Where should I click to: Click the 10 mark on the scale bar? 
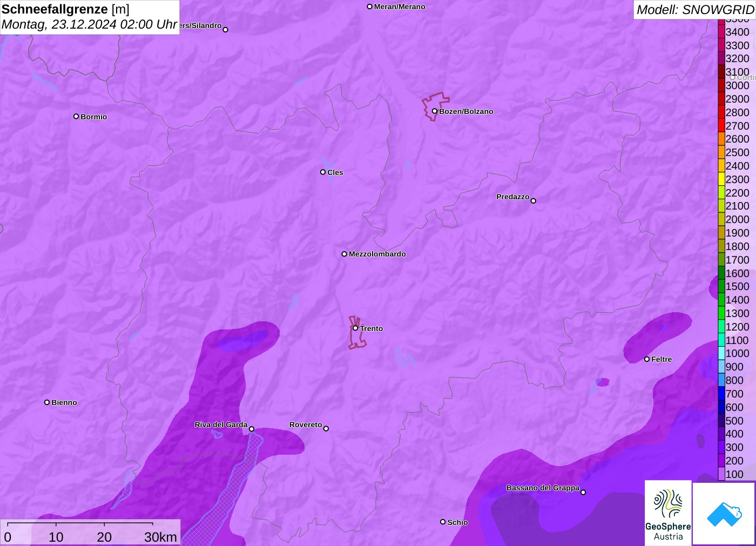[x=56, y=537]
